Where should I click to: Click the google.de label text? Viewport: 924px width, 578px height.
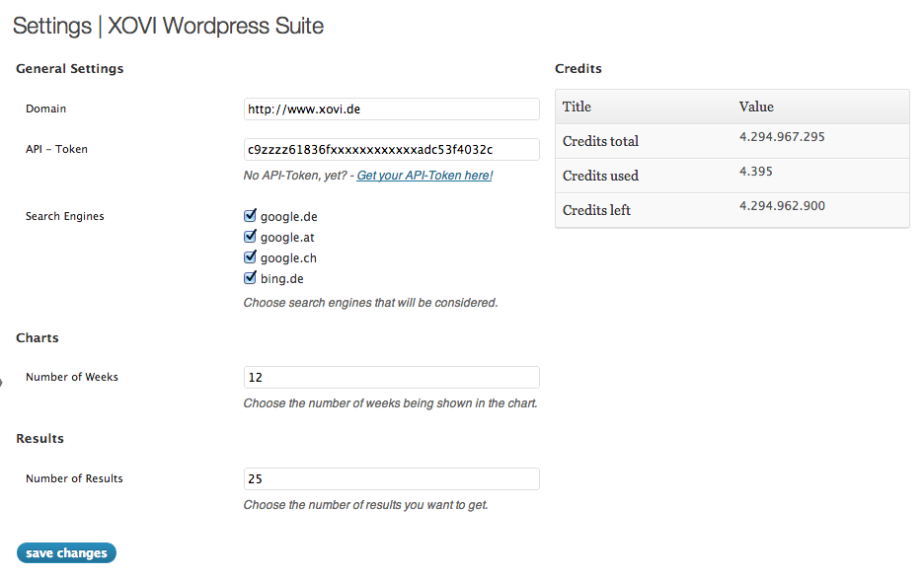pos(288,217)
